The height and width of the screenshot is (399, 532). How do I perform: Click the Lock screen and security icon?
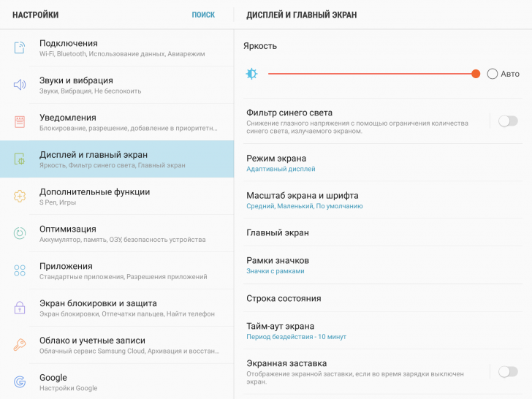click(20, 308)
